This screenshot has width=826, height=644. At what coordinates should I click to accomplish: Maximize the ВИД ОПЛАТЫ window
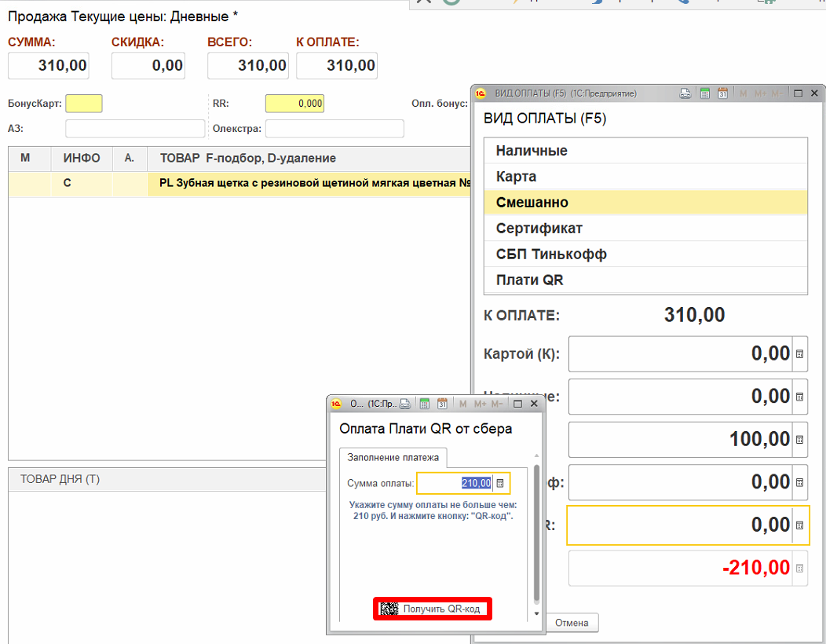click(x=798, y=93)
